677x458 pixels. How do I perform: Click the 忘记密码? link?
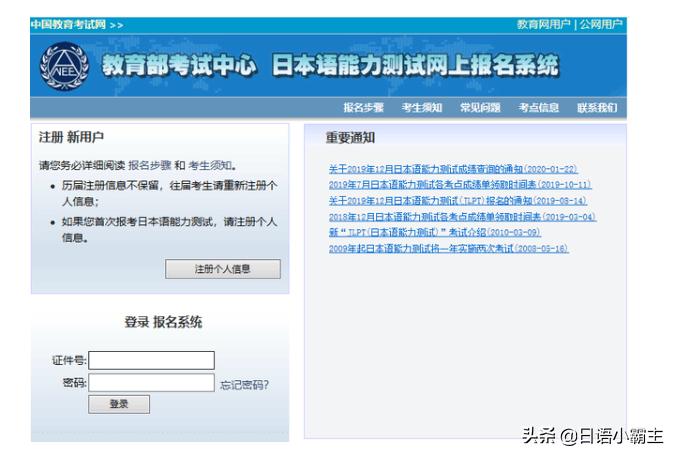(x=244, y=385)
